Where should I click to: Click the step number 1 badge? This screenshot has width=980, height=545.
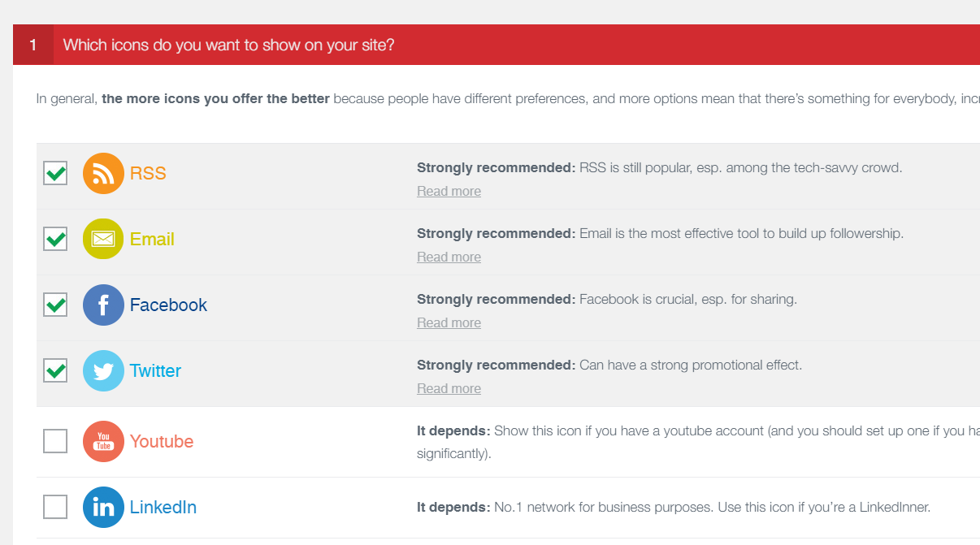(x=33, y=45)
